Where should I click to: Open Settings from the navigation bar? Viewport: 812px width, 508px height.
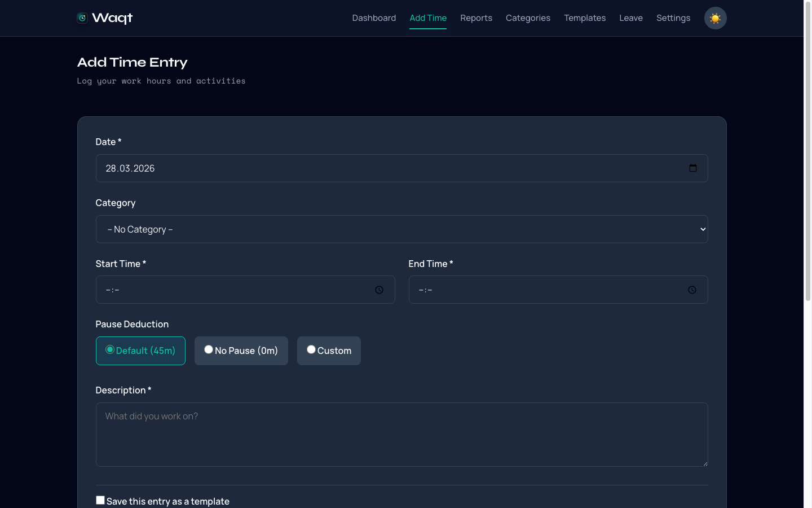(x=673, y=17)
